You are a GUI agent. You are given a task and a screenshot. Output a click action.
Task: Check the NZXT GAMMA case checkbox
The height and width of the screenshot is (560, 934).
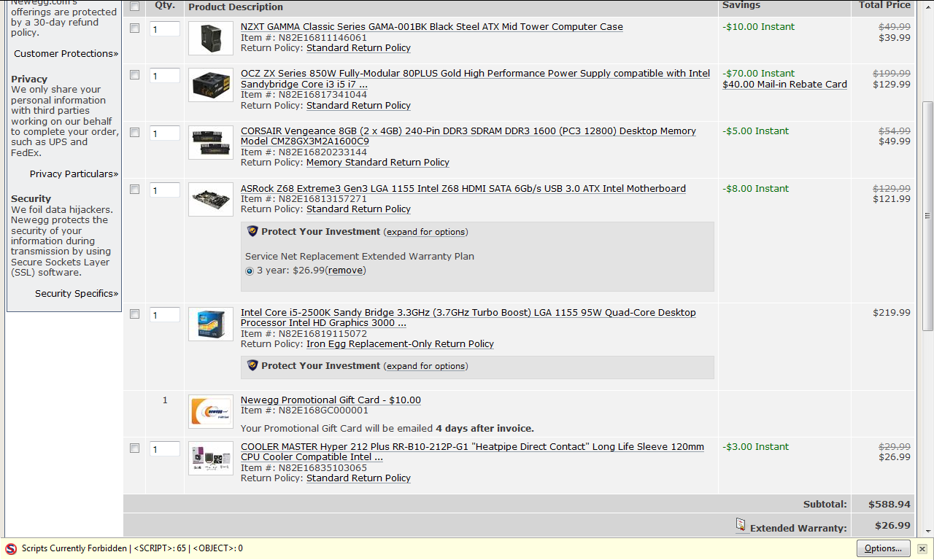[134, 28]
